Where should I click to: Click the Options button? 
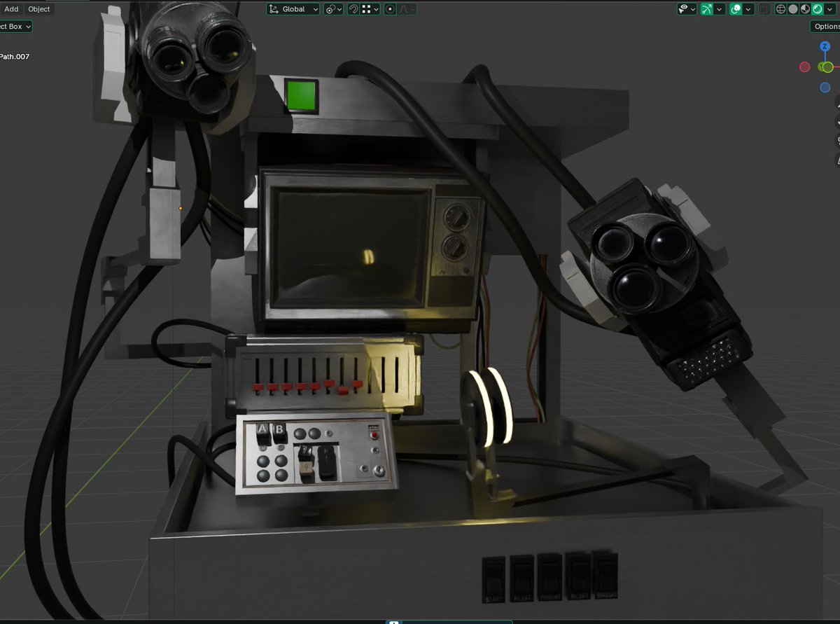pos(825,27)
